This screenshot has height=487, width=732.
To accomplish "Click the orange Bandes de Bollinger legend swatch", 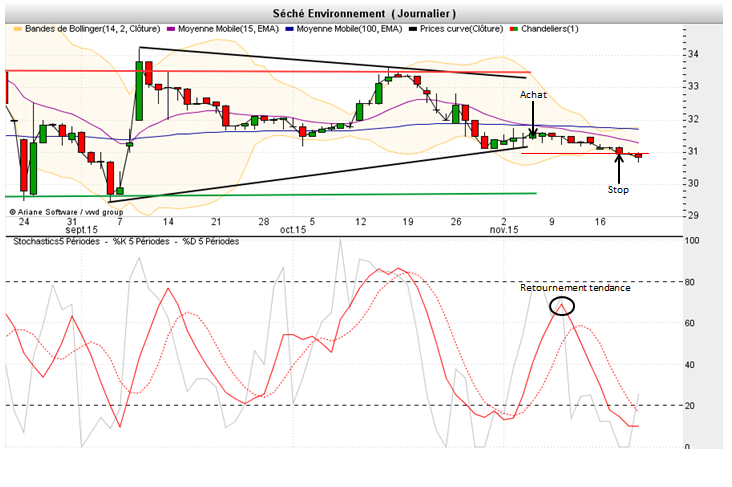I will [x=18, y=29].
